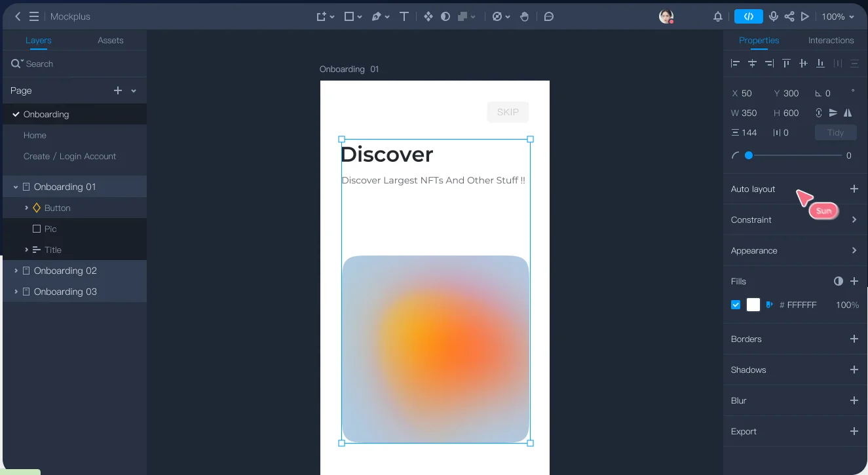This screenshot has width=868, height=475.
Task: Select the Text tool
Action: tap(404, 16)
